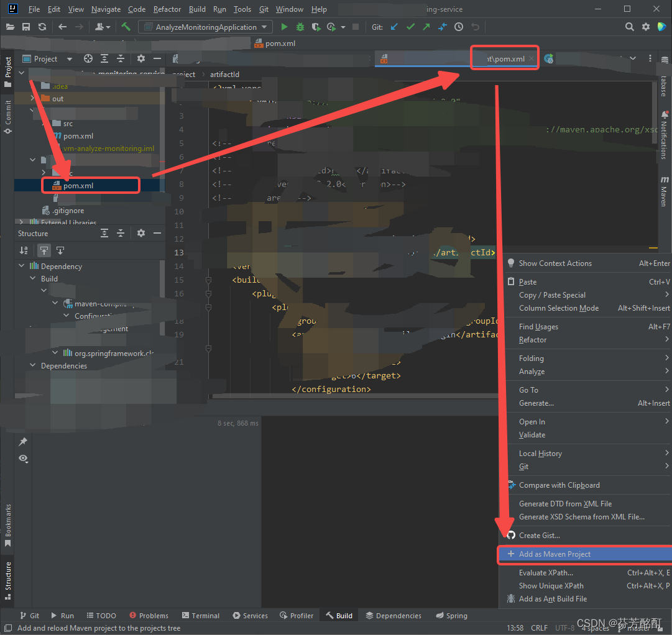Viewport: 672px width, 635px height.
Task: Open the Profiler tool window
Action: coord(297,615)
